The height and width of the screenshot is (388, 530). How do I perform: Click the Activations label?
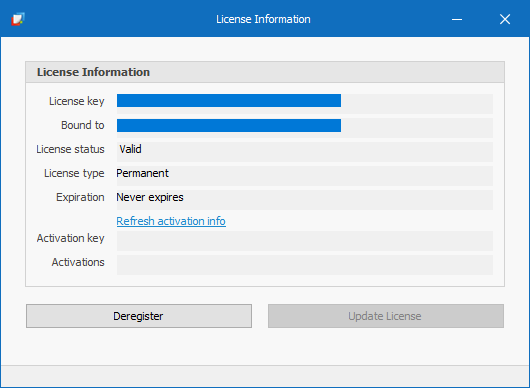coord(78,262)
